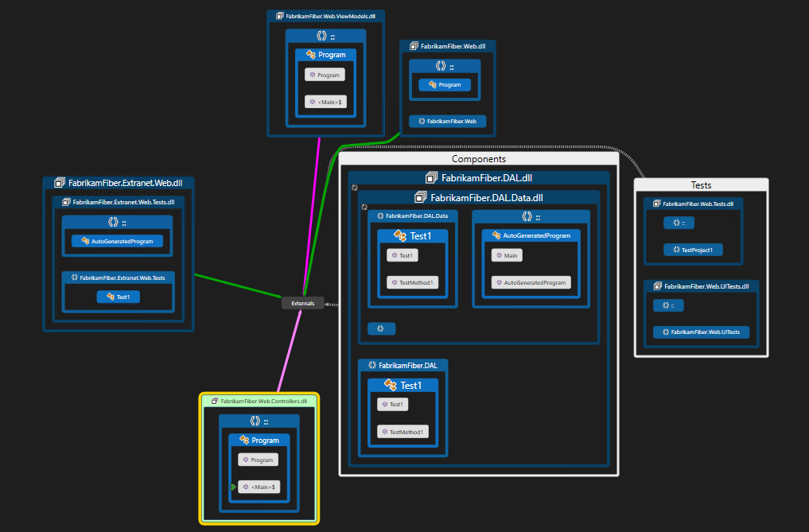Click the Main method icon under AutoGeneratedProgram
809x532 pixels.
pyautogui.click(x=497, y=255)
